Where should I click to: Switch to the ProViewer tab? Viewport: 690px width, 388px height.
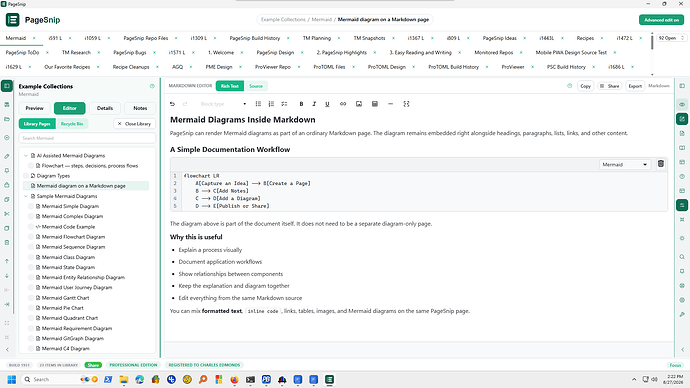(513, 67)
